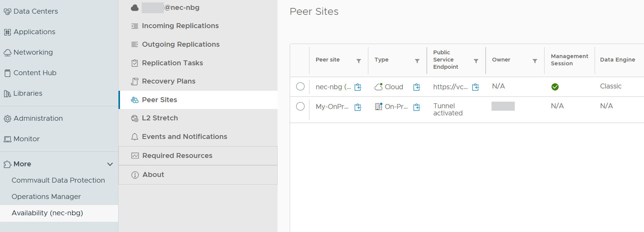Click the L2 Stretch icon
The height and width of the screenshot is (232, 644).
point(134,118)
